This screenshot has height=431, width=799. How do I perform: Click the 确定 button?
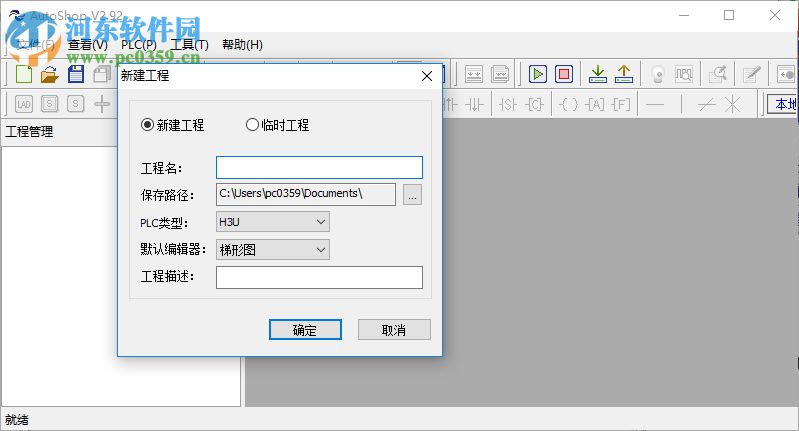[x=305, y=330]
